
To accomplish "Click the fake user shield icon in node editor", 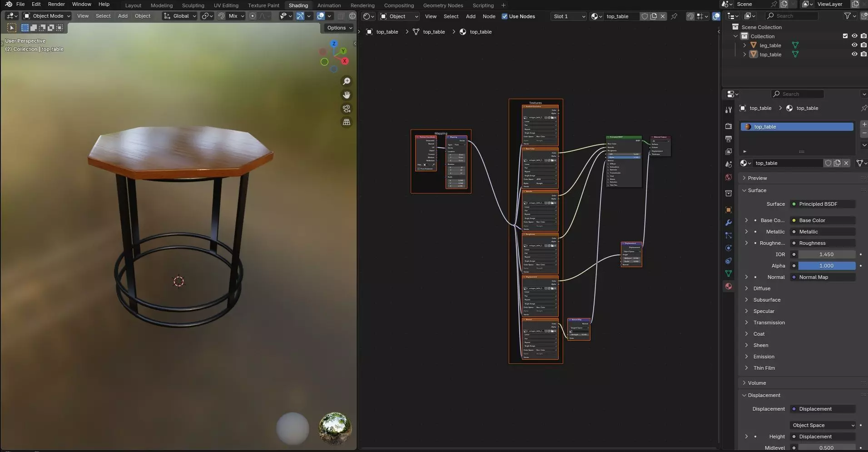I will click(644, 16).
